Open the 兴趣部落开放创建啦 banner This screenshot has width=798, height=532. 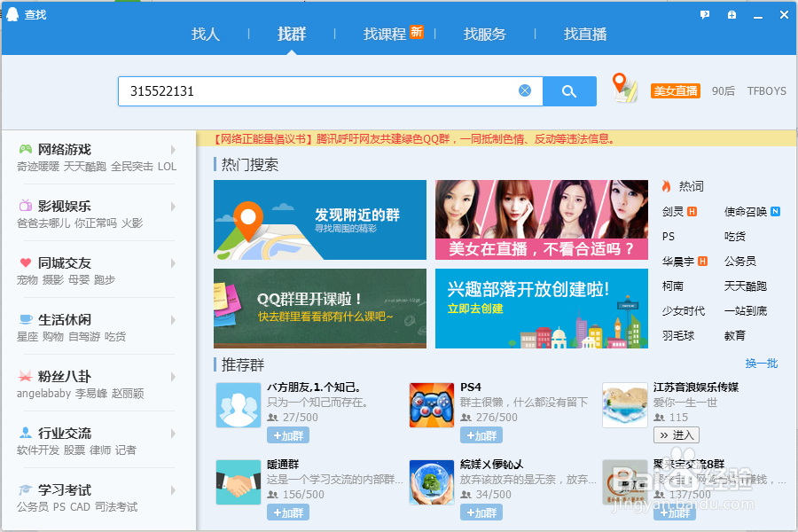(542, 309)
